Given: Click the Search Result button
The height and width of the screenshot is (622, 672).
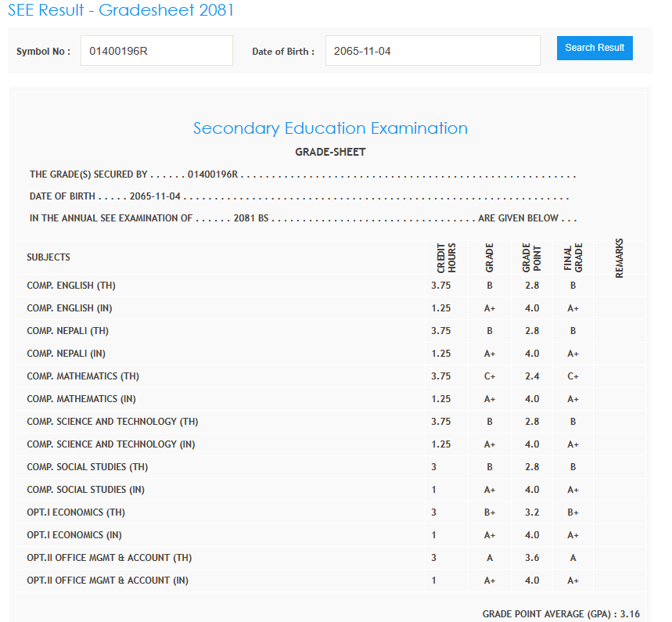Looking at the screenshot, I should (595, 48).
